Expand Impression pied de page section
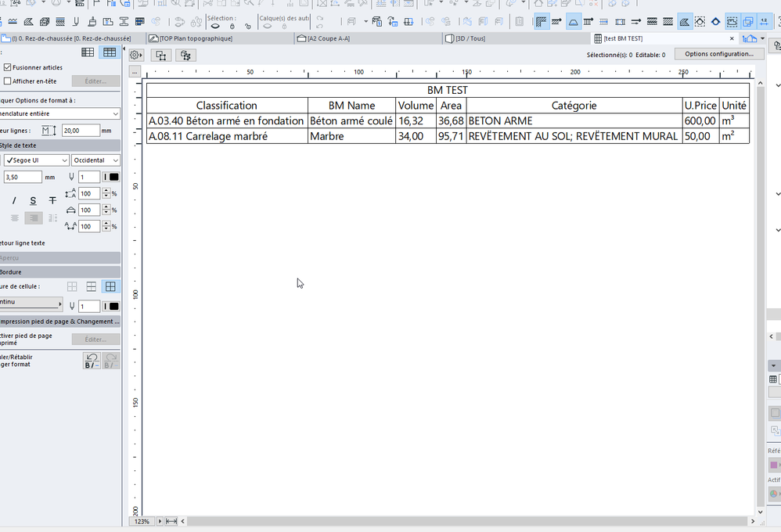 pyautogui.click(x=59, y=322)
